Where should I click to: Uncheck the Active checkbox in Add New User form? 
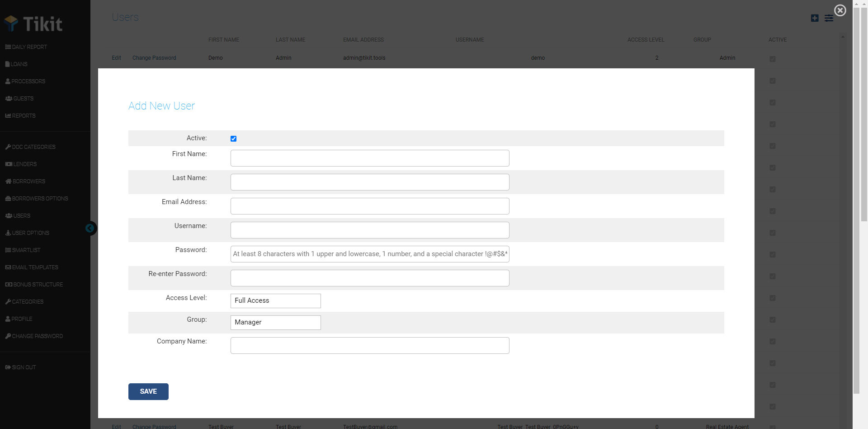233,138
